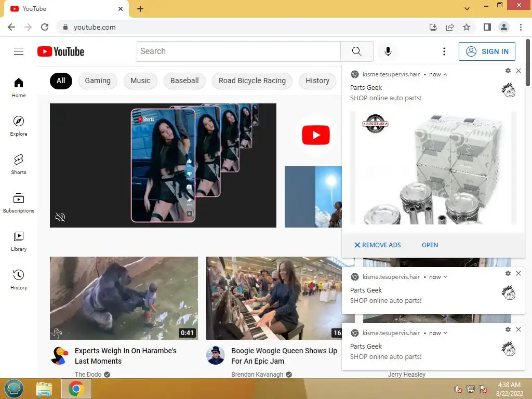
Task: Open a new browser tab
Action: tap(140, 9)
